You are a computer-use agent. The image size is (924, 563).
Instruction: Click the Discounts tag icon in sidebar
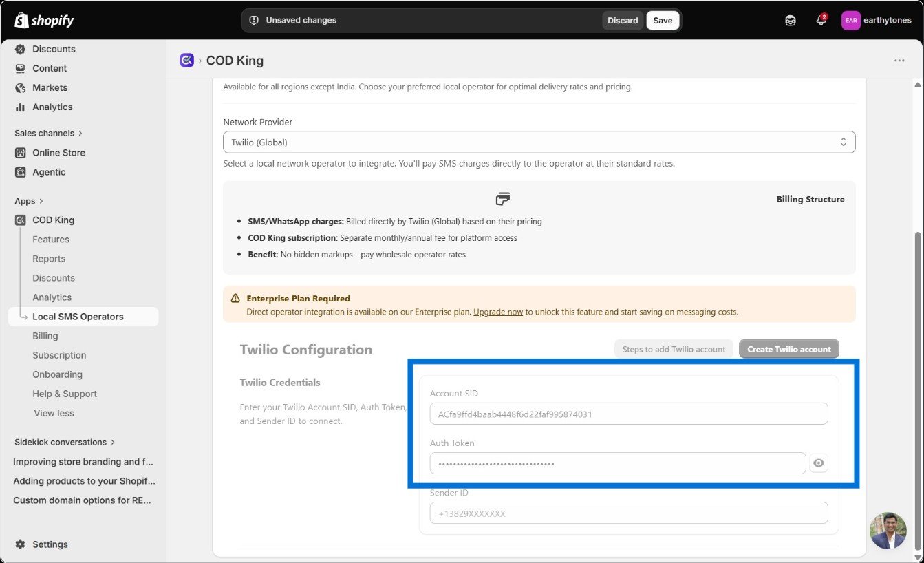click(20, 49)
